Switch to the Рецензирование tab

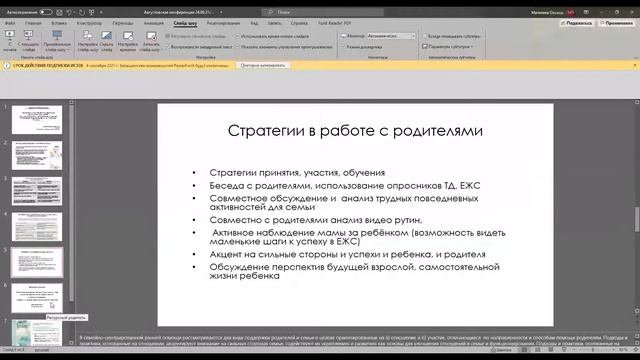coord(223,23)
